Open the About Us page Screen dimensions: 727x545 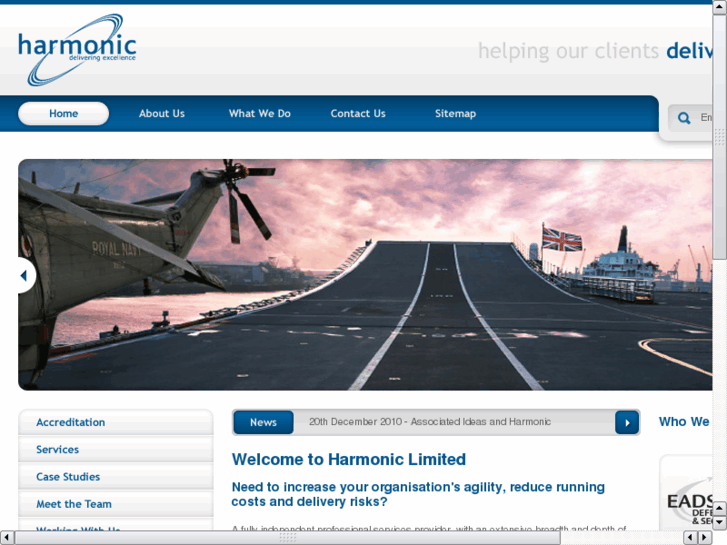pos(162,114)
